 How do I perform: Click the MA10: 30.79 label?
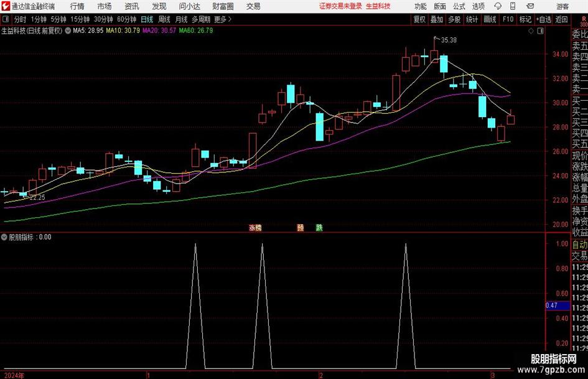point(123,30)
